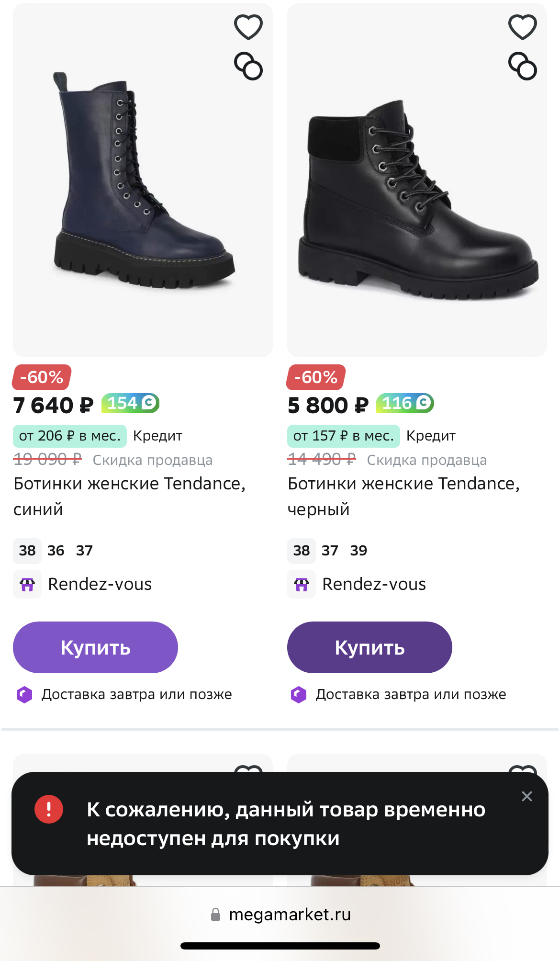
Task: Tap the 116 bonus points badge
Action: click(405, 403)
